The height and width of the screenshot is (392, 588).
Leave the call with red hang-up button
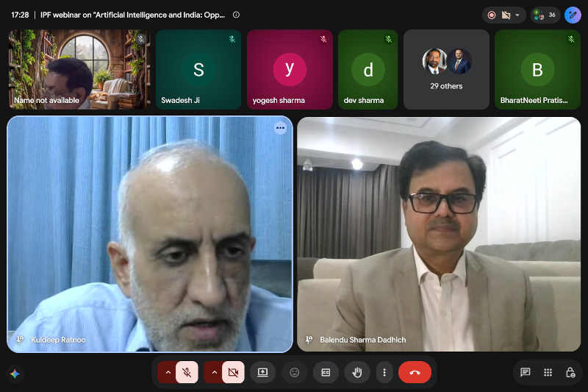pos(415,372)
